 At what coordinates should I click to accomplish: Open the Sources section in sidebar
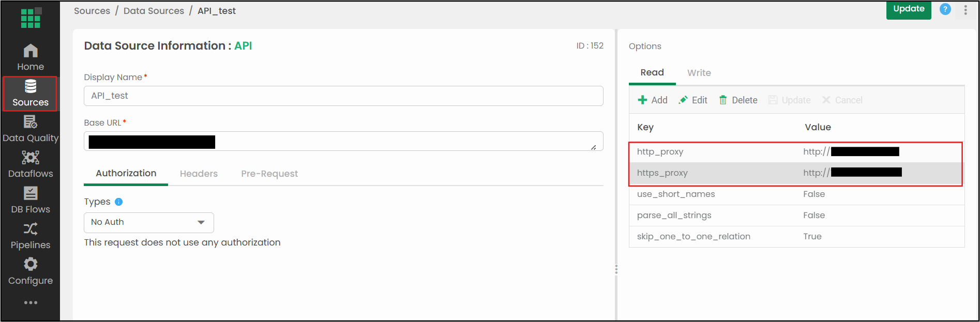click(x=31, y=94)
